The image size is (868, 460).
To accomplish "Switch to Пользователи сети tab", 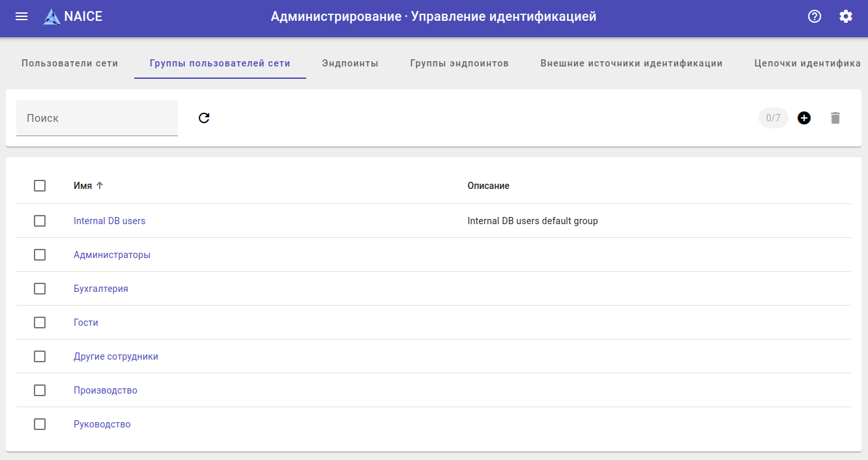I will click(x=70, y=63).
